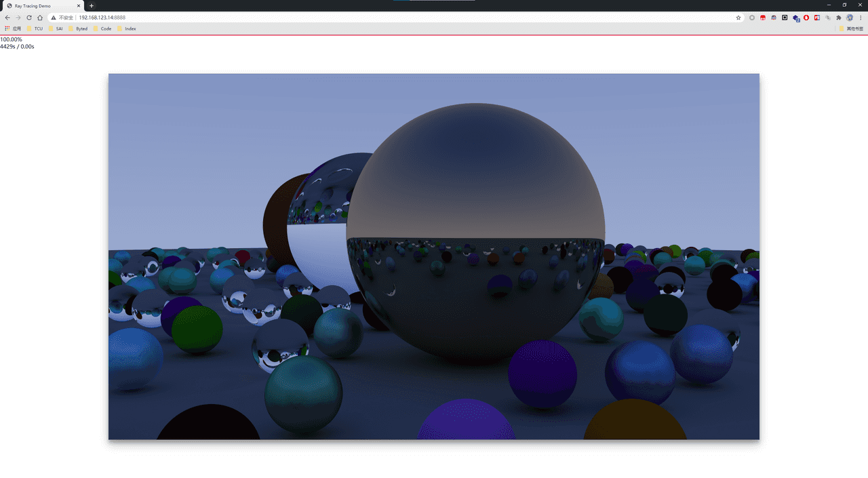Expand the Other bookmarks folder
Viewport: 868px width, 478px height.
(851, 28)
